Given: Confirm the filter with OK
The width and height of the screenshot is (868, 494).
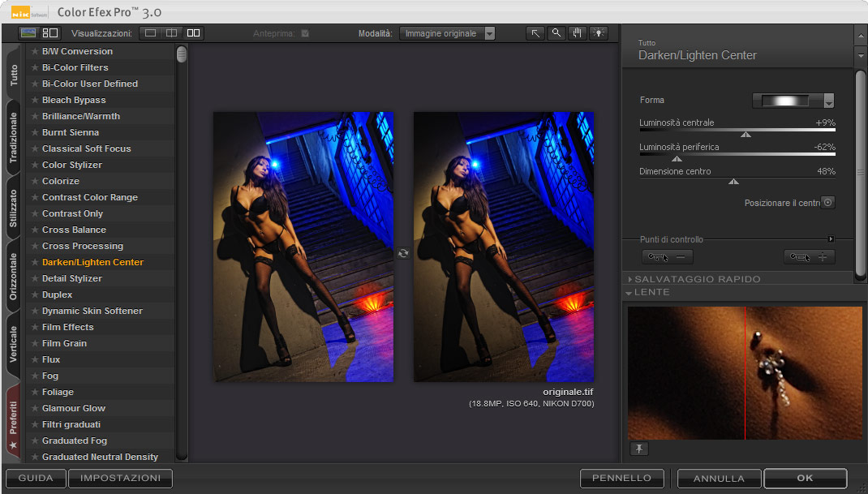Looking at the screenshot, I should click(806, 478).
